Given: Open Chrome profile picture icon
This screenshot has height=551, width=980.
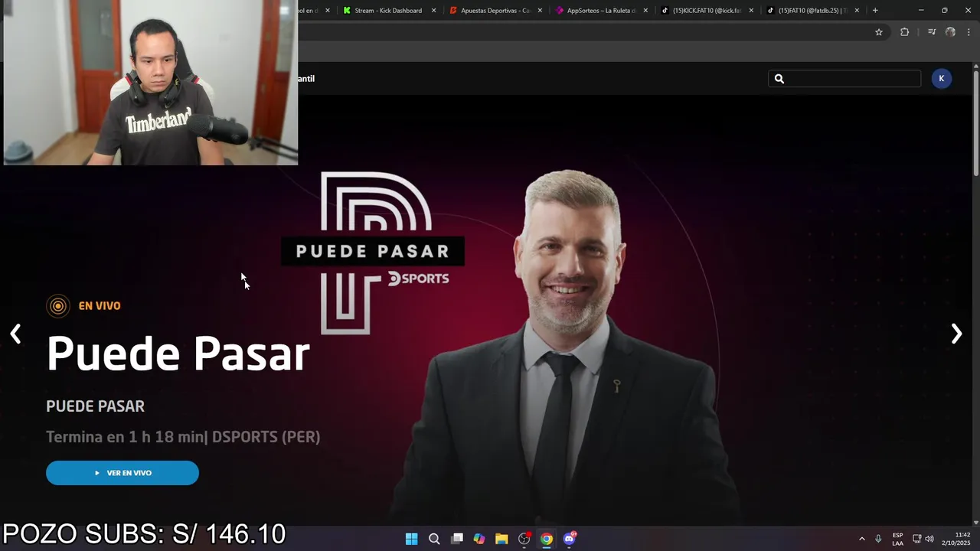Looking at the screenshot, I should (950, 32).
